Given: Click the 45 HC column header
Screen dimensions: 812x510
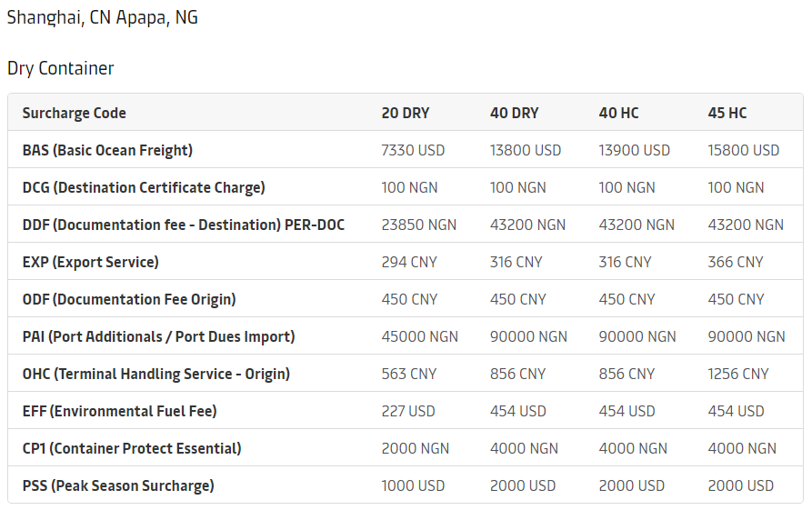Looking at the screenshot, I should tap(727, 114).
